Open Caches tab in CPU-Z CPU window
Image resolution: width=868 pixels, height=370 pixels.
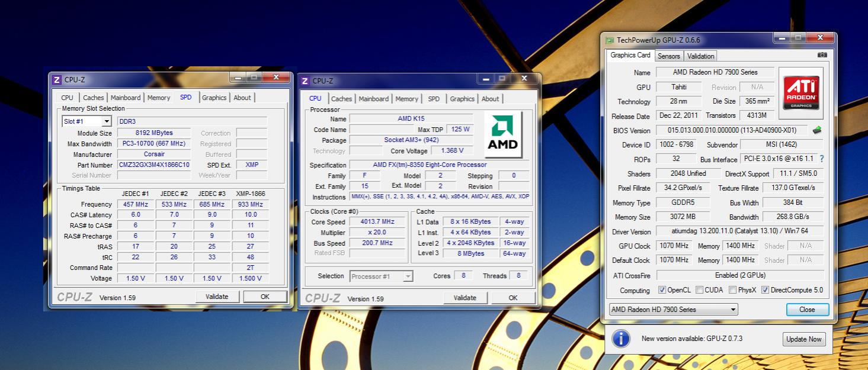pos(342,99)
